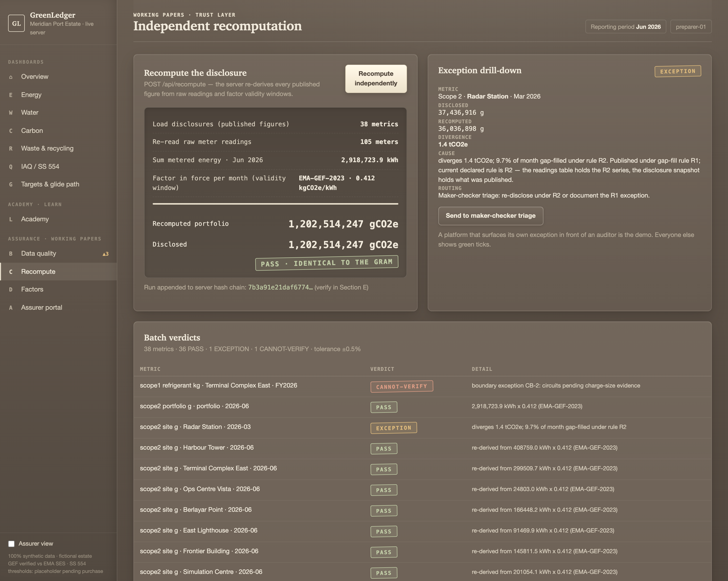Open the Overview dashboard
Image resolution: width=728 pixels, height=581 pixels.
pos(58,77)
